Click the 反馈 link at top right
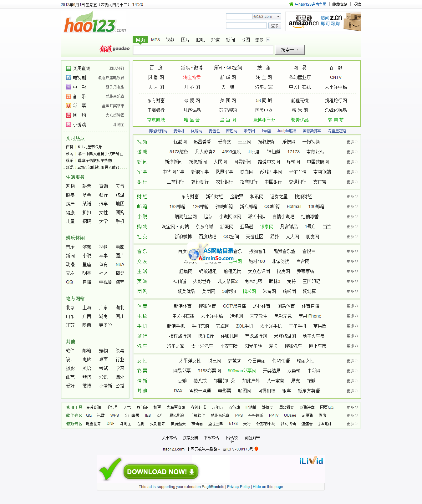Image resolution: width=422 pixels, height=504 pixels. (x=357, y=4)
